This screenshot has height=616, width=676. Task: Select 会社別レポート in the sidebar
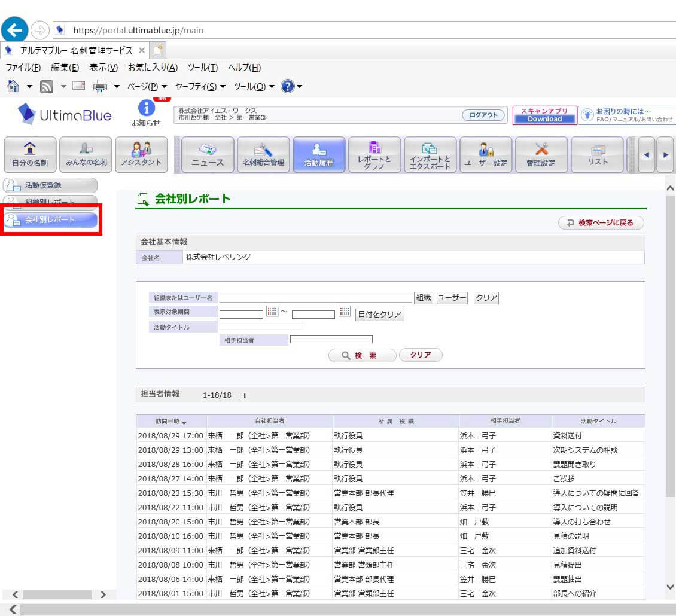click(x=50, y=220)
